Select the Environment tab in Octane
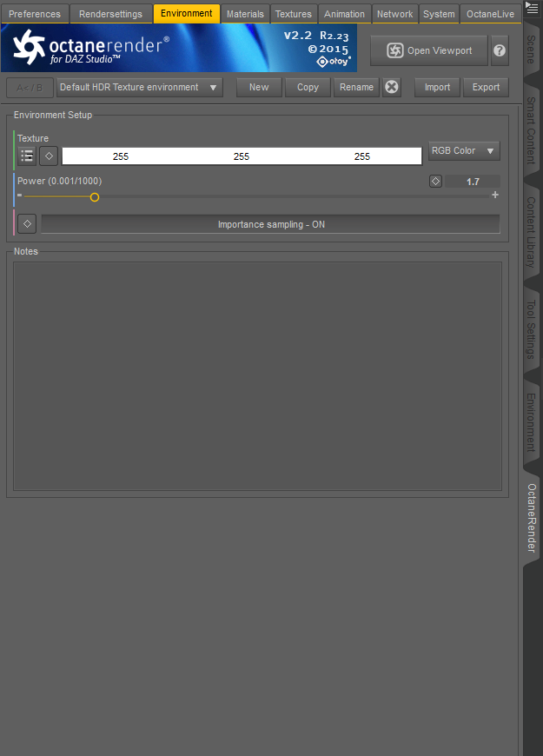The height and width of the screenshot is (756, 543). coord(187,14)
